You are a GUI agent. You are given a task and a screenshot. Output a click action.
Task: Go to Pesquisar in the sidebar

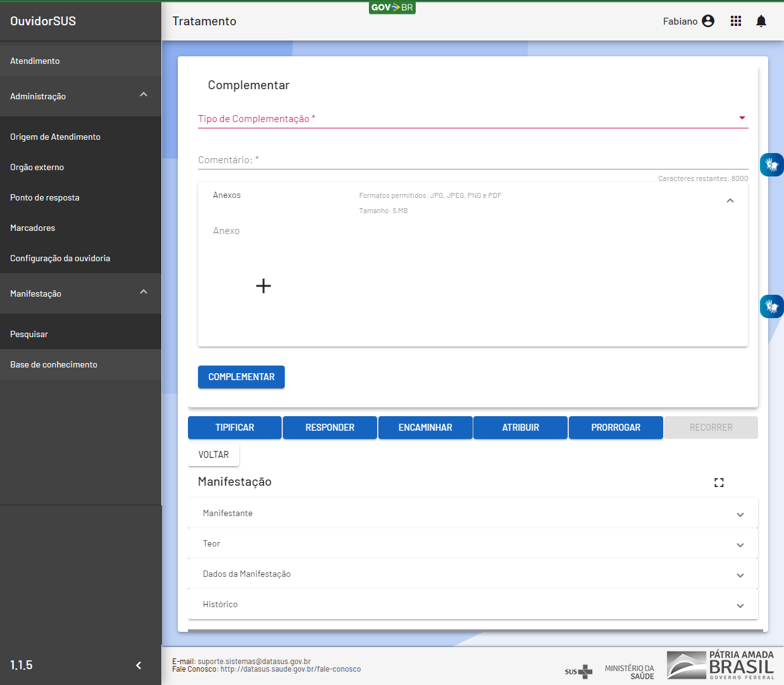tap(29, 334)
